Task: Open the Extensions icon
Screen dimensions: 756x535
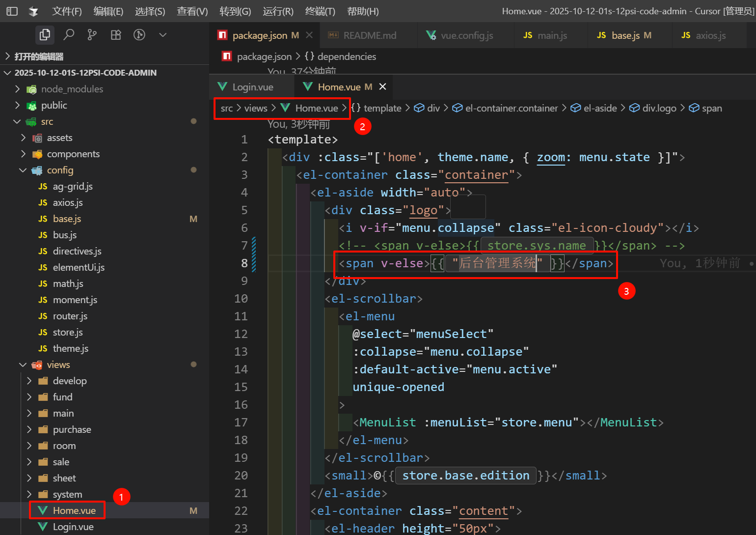Action: pyautogui.click(x=116, y=34)
